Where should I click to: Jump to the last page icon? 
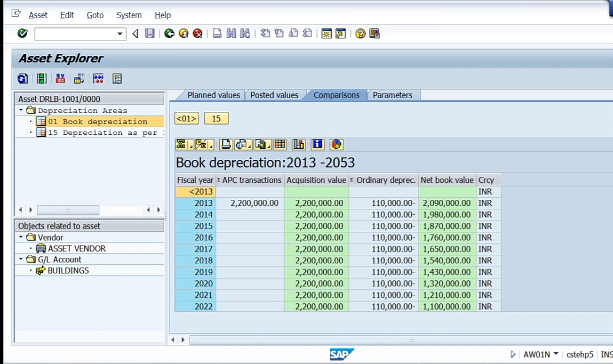tap(307, 34)
